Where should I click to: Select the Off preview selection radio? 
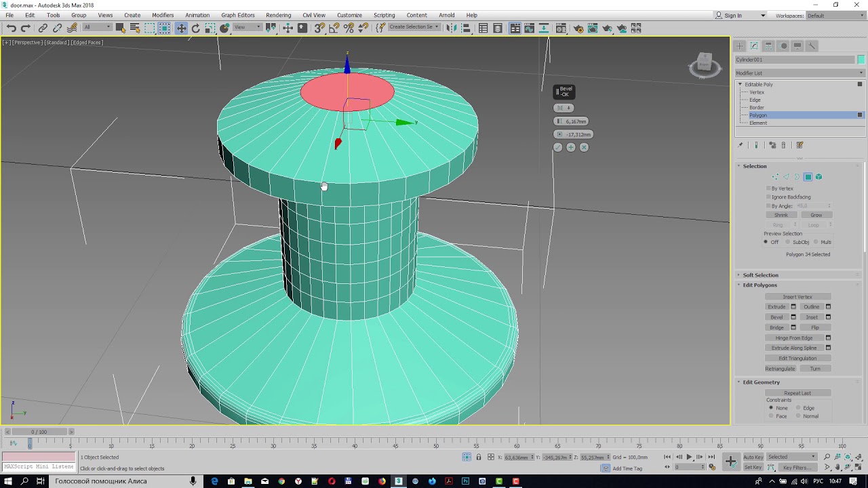point(766,242)
